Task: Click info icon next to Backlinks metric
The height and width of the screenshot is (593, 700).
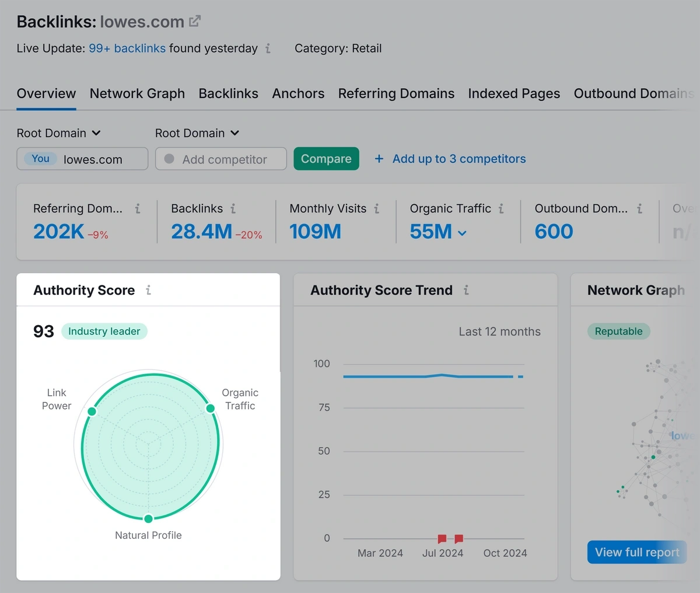Action: (x=233, y=208)
